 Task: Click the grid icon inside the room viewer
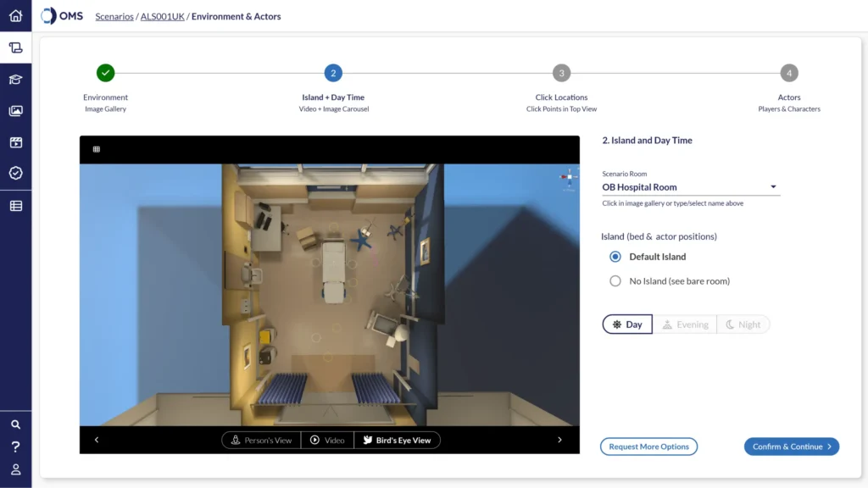coord(96,148)
